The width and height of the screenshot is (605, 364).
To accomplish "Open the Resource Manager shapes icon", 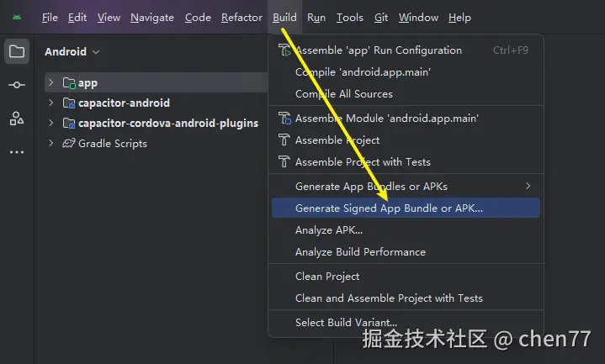I will [17, 119].
